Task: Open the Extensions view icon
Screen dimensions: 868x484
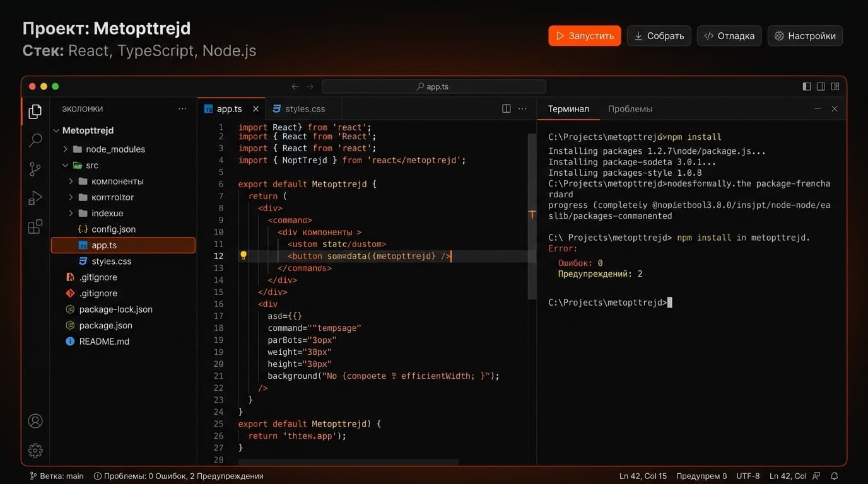Action: coord(35,226)
